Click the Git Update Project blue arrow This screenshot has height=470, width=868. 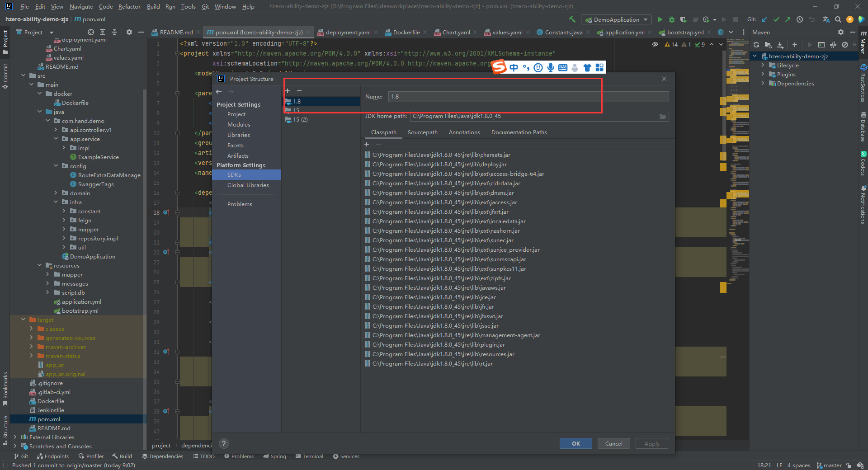coord(764,19)
